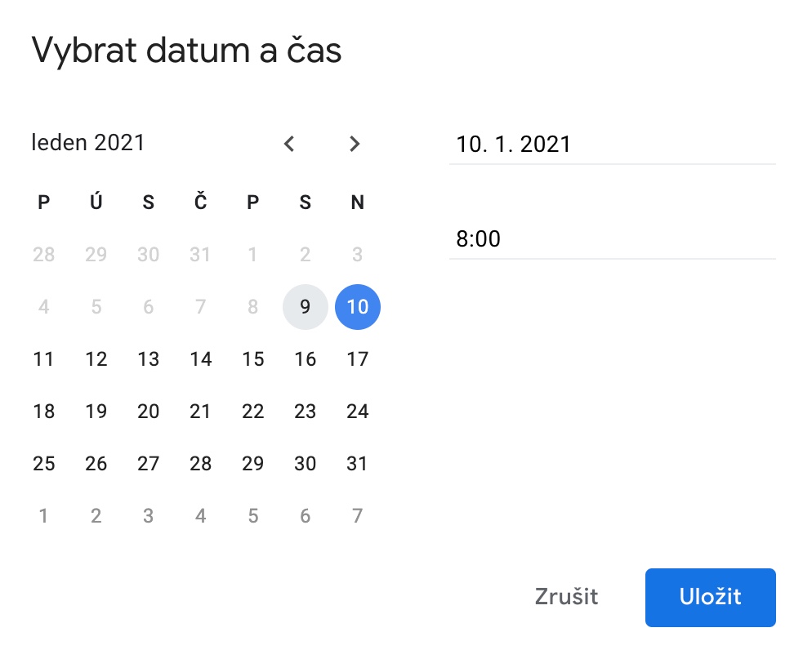This screenshot has width=812, height=650.
Task: Select next month's day 4
Action: (201, 516)
